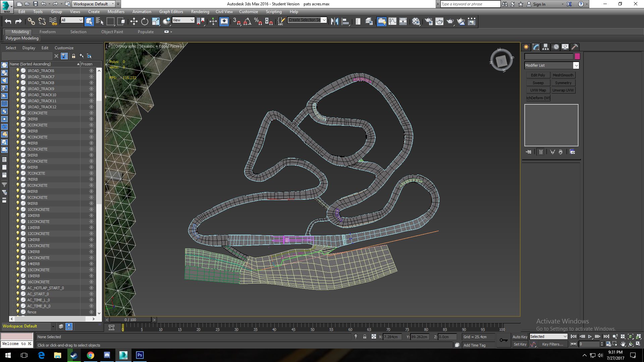
Task: Open the Modifiers menu
Action: [116, 12]
